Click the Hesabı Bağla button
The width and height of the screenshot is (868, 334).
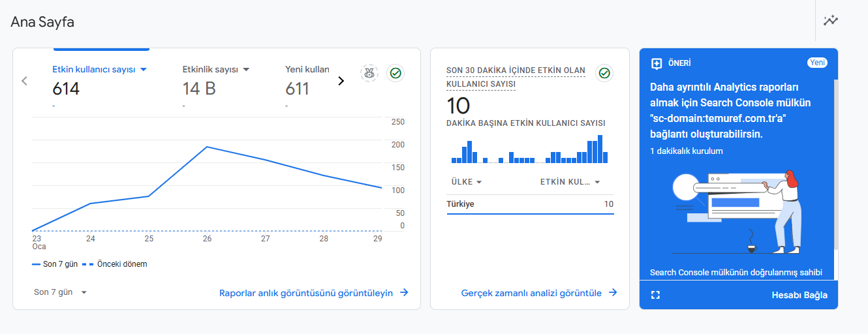click(799, 295)
